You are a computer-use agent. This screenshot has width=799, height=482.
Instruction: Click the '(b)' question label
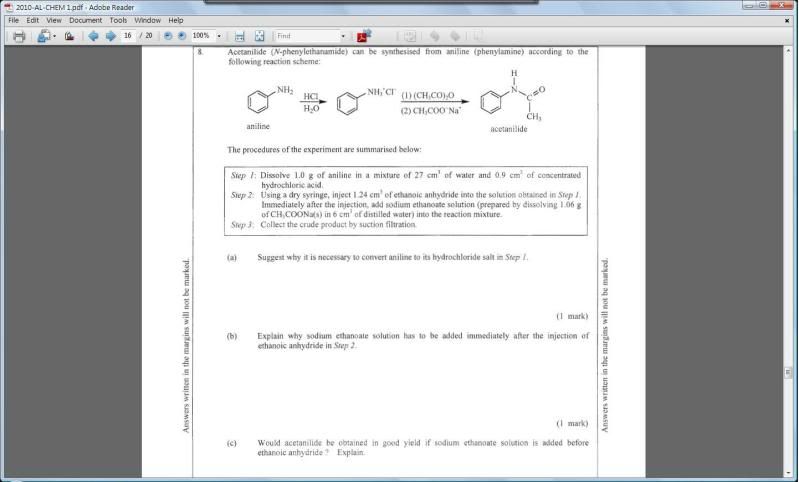232,336
